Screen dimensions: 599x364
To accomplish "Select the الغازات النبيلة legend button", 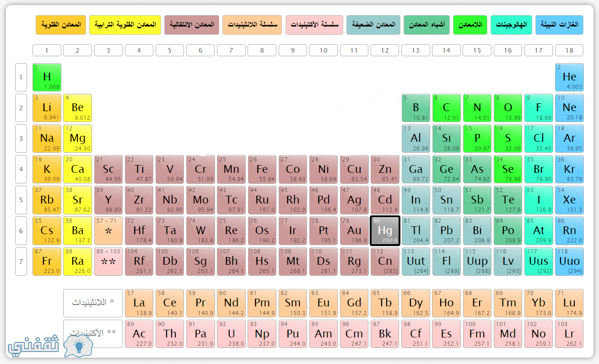I will click(x=560, y=25).
